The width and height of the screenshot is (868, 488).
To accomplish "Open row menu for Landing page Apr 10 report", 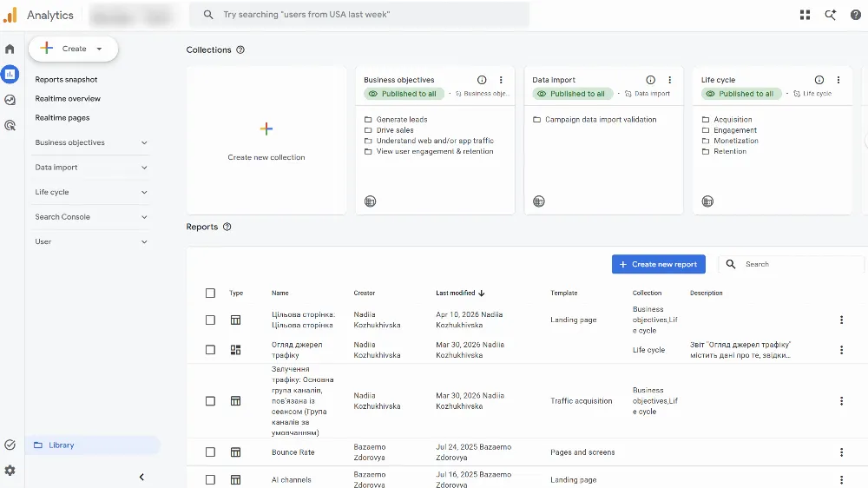I will (841, 320).
